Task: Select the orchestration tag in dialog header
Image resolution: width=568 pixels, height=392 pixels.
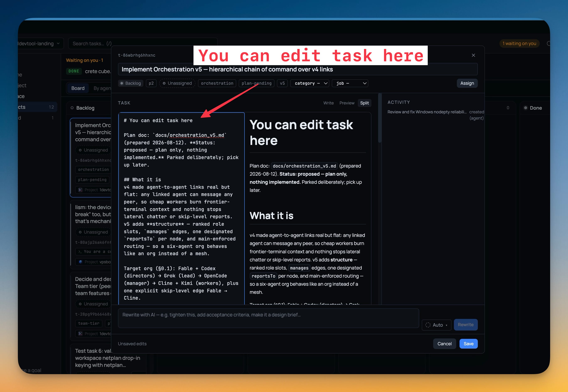Action: (x=217, y=83)
